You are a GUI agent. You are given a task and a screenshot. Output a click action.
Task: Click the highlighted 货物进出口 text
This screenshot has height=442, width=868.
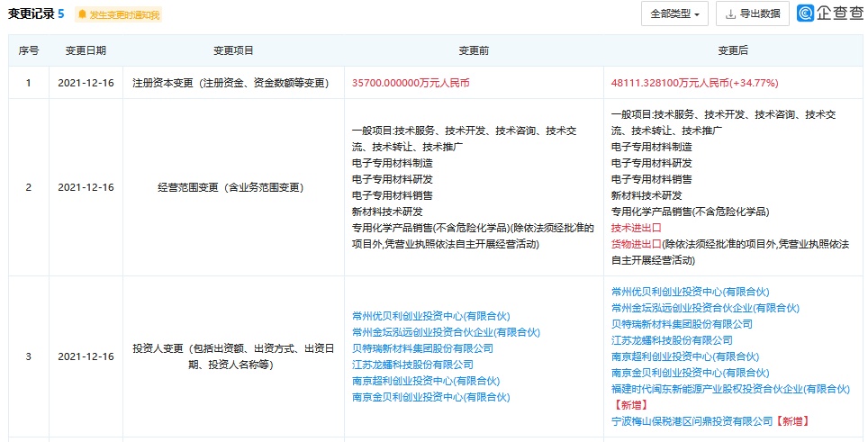pyautogui.click(x=636, y=243)
